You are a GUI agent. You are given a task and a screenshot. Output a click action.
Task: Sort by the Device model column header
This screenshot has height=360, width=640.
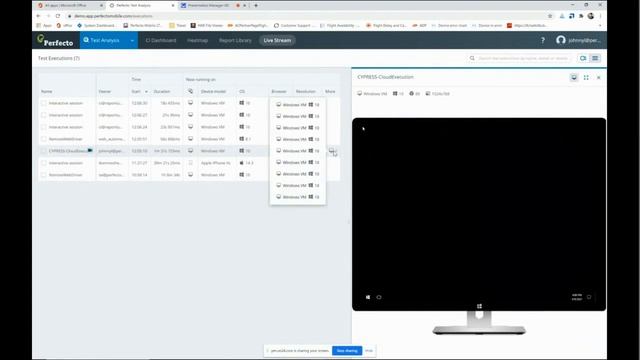tap(213, 91)
